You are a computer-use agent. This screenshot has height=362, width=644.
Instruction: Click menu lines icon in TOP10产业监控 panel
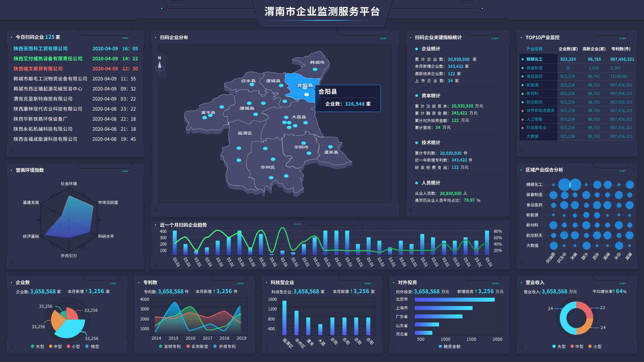pos(522,150)
